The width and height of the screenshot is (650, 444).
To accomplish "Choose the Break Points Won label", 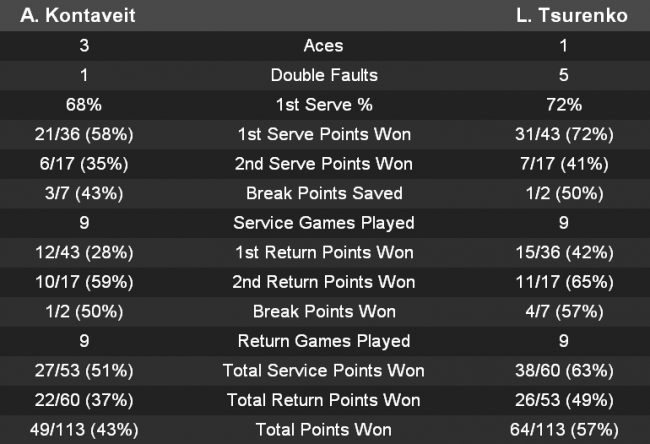I will click(x=324, y=312).
